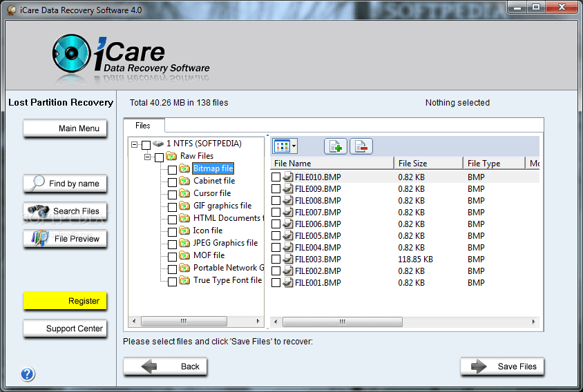Check the Cabinet file checkbox
Screen dimensions: 583x392
(x=172, y=182)
